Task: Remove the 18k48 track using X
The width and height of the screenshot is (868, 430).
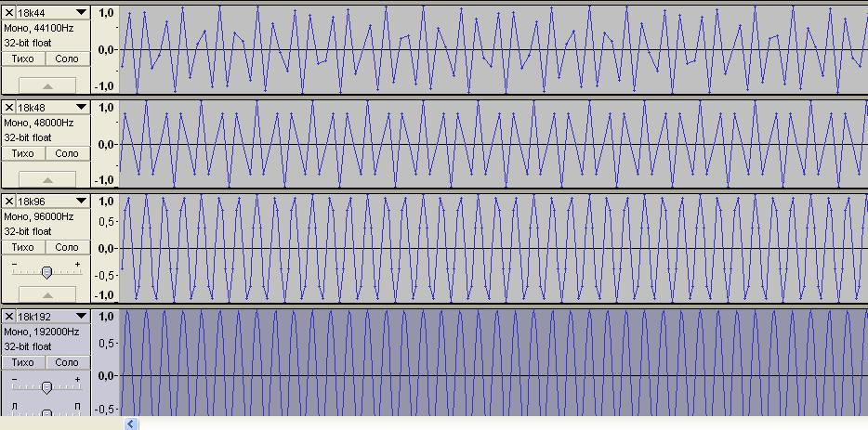Action: point(9,108)
